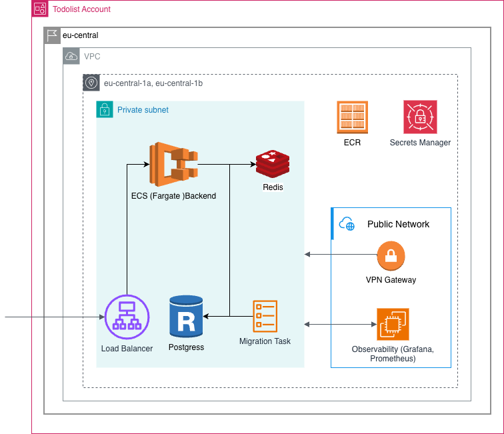Select the 'Observability (Grafana, Prometheus)' label
504x434 pixels.
click(x=393, y=353)
